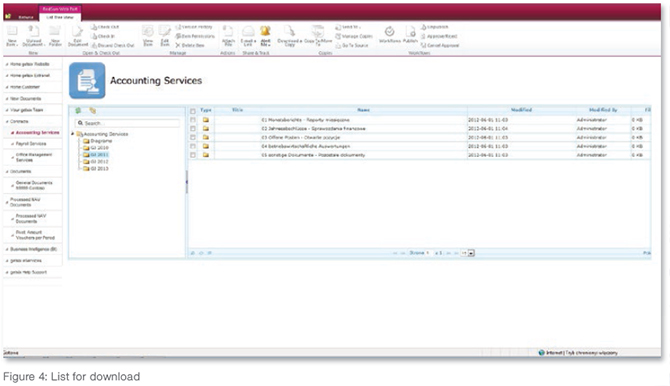
Task: Click the Copy To/Move To icon
Action: pyautogui.click(x=318, y=31)
